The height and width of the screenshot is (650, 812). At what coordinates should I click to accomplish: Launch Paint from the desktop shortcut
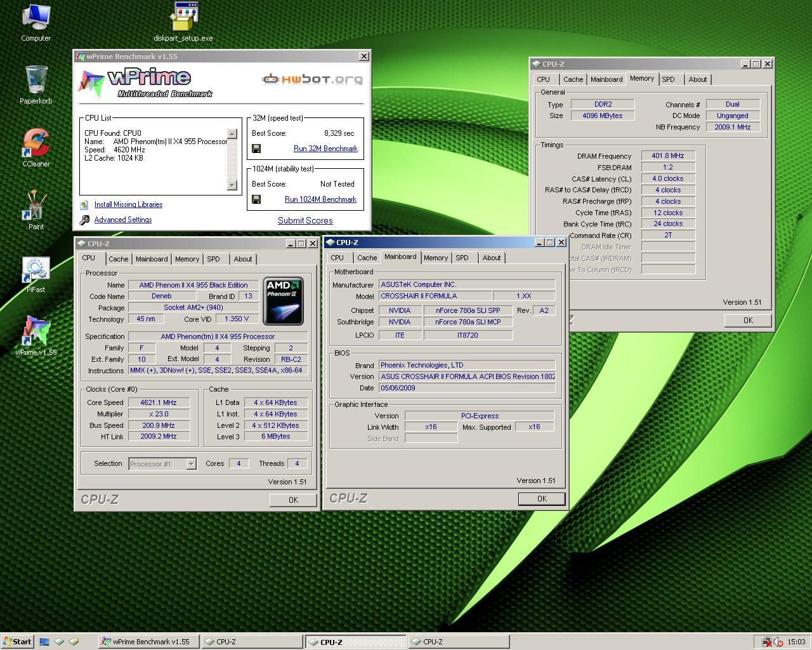[36, 211]
